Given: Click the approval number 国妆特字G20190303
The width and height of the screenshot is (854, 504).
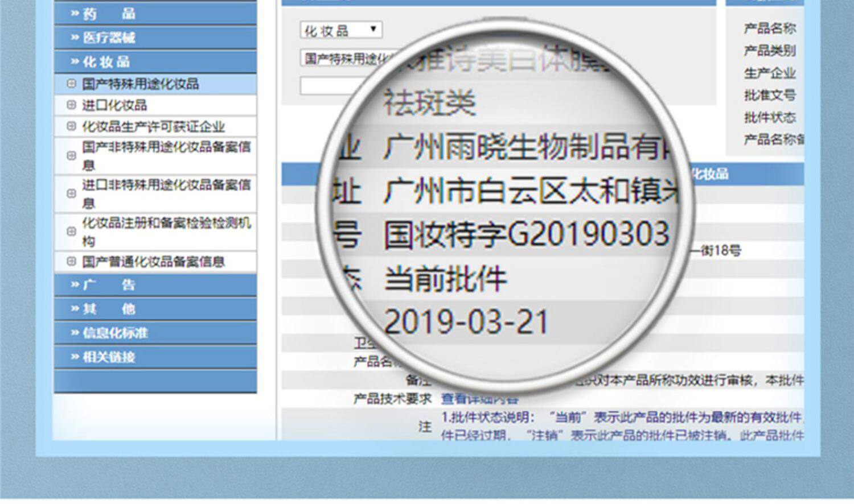Looking at the screenshot, I should point(527,234).
